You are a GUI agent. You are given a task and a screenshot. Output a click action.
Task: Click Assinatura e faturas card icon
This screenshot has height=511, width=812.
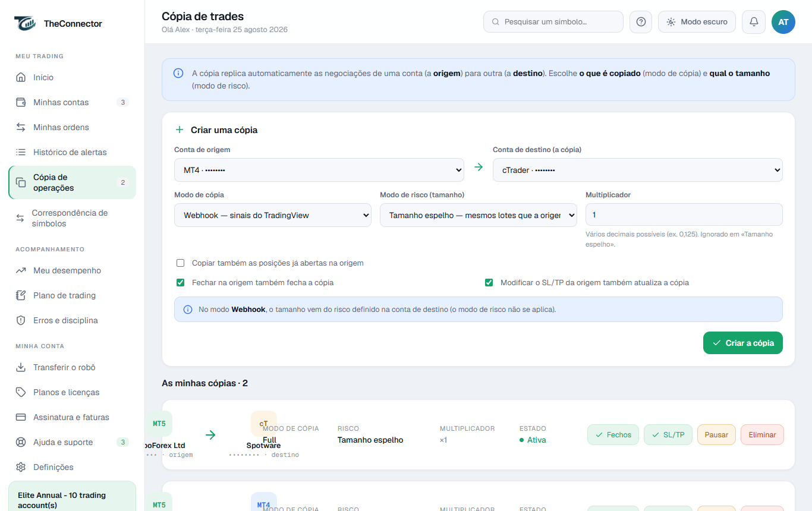point(21,417)
